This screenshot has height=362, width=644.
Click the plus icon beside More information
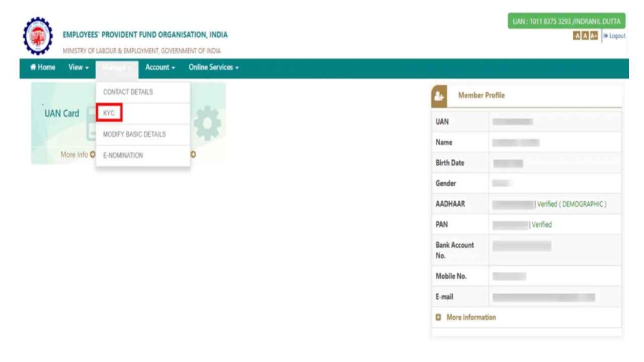click(x=438, y=317)
